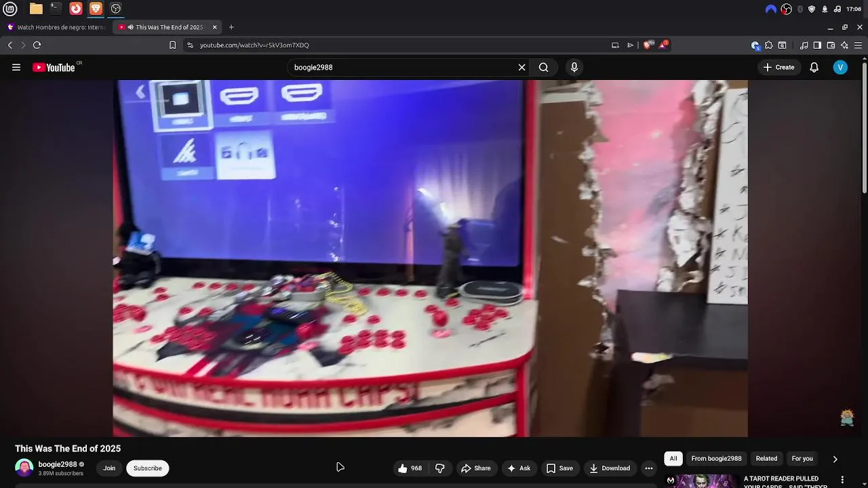Viewport: 868px width, 488px height.
Task: Open the Files folder in taskbar
Action: pos(36,9)
